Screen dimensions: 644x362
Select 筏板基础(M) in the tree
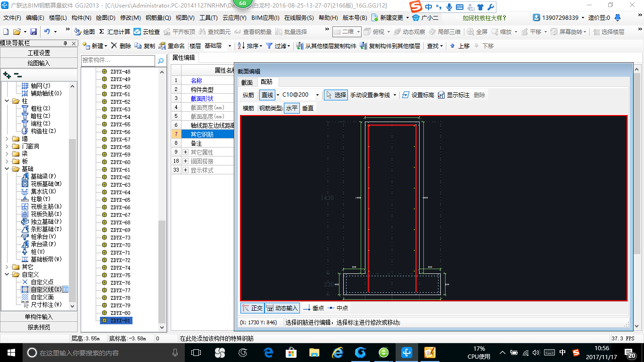point(42,184)
